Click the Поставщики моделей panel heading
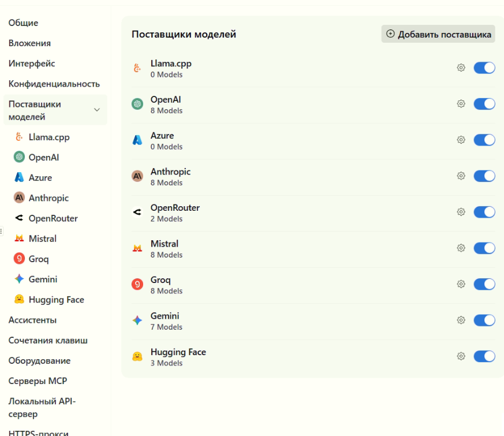The width and height of the screenshot is (504, 436). [x=184, y=34]
